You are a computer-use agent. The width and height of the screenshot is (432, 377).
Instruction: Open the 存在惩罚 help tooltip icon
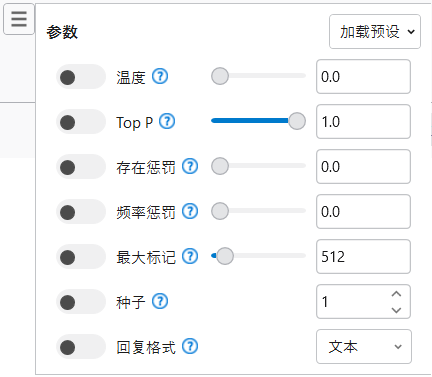pos(190,166)
